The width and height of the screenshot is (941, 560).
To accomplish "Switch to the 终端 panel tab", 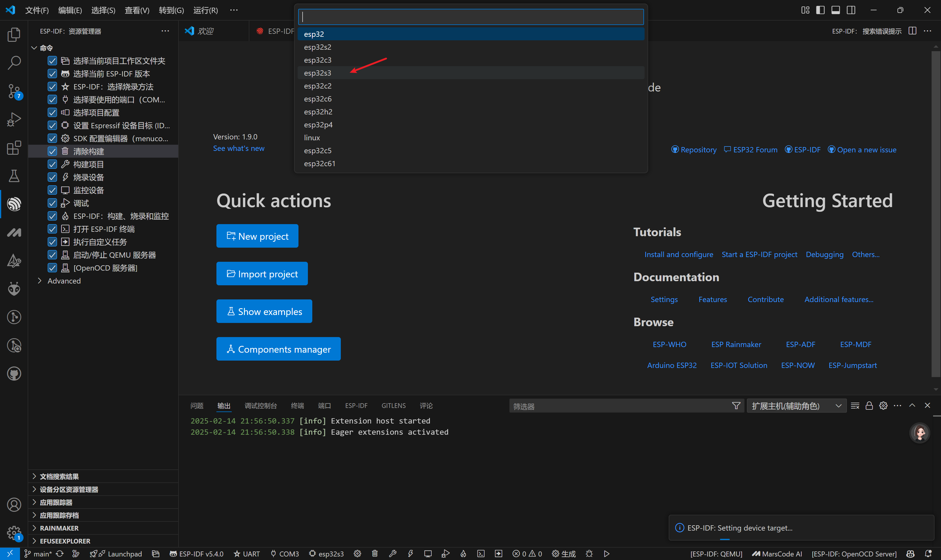I will pyautogui.click(x=297, y=406).
